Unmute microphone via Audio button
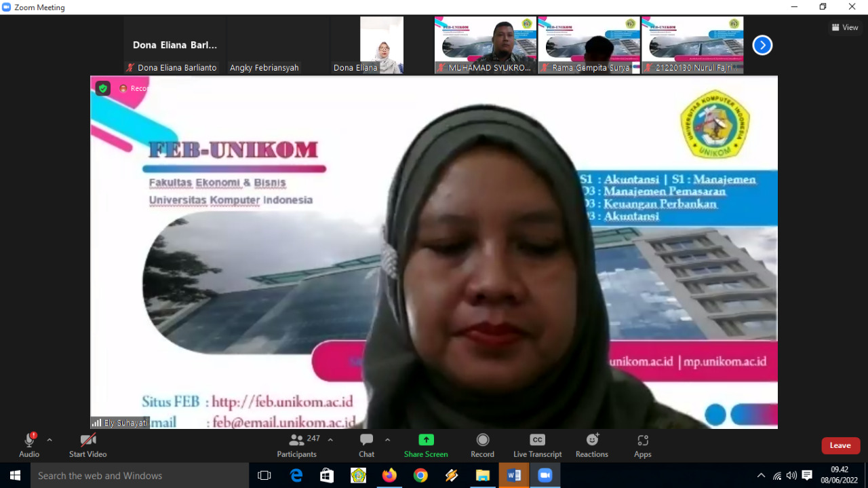The width and height of the screenshot is (868, 488). pos(29,445)
